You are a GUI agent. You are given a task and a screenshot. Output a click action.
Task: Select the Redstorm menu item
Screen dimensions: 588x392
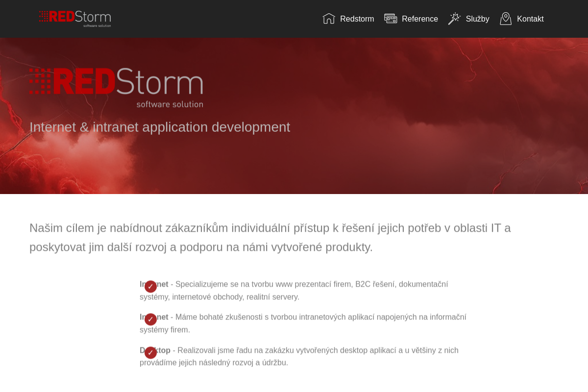pyautogui.click(x=357, y=19)
